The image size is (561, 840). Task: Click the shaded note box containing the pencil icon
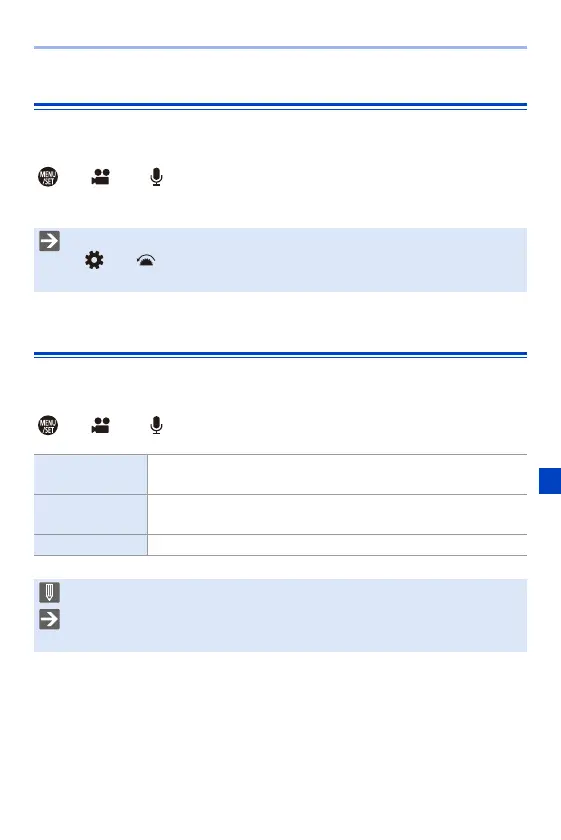pyautogui.click(x=280, y=615)
